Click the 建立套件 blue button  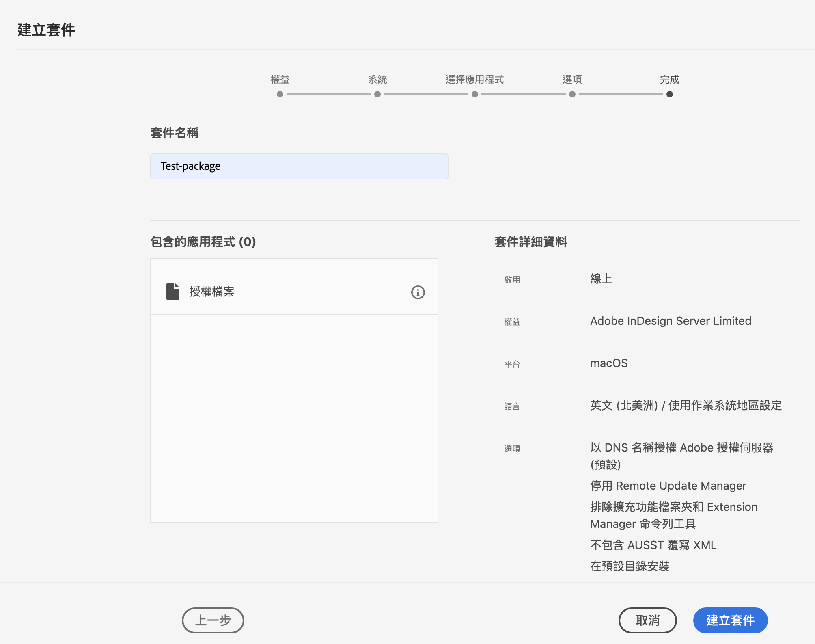730,620
